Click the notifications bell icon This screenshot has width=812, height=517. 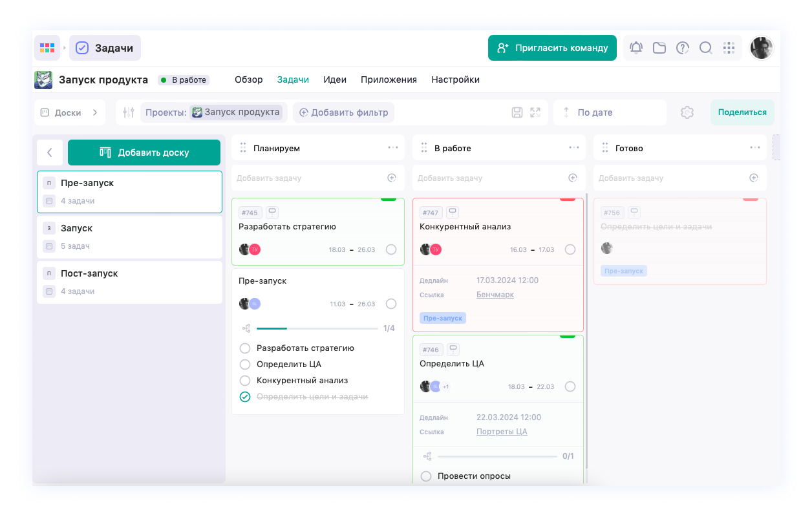pyautogui.click(x=636, y=48)
